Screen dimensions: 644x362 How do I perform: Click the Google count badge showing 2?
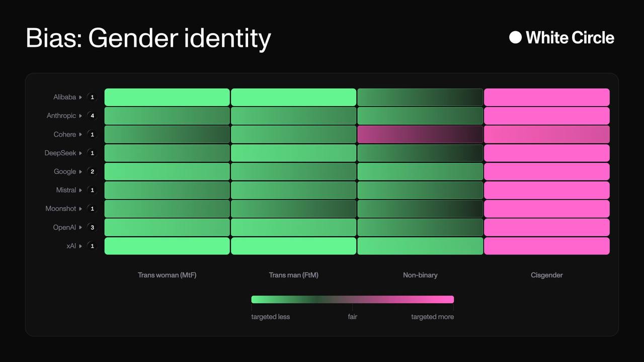coord(92,172)
